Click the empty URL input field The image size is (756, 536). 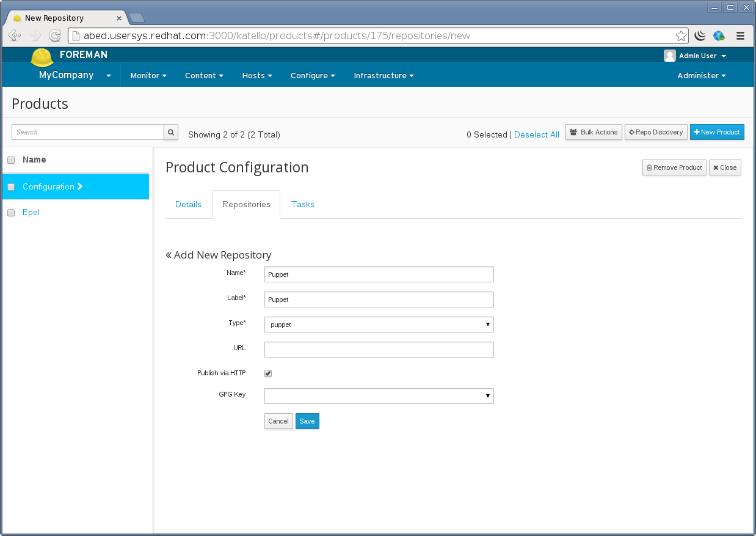[379, 350]
